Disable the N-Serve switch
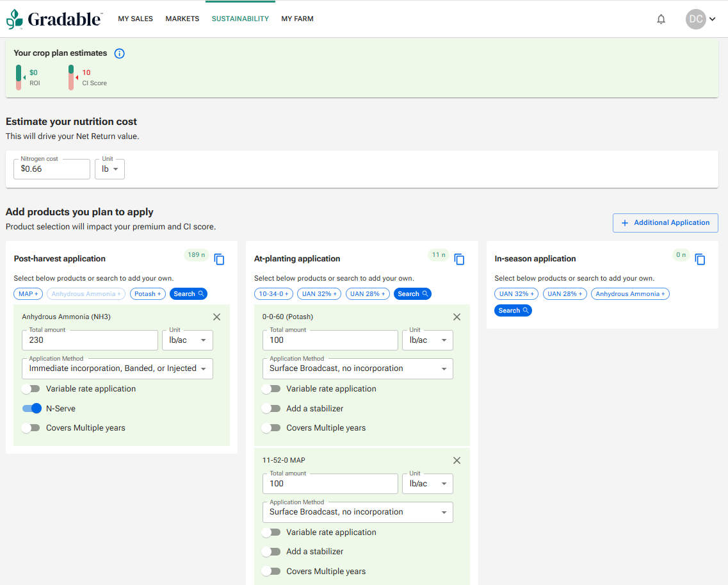The width and height of the screenshot is (728, 585). 31,408
